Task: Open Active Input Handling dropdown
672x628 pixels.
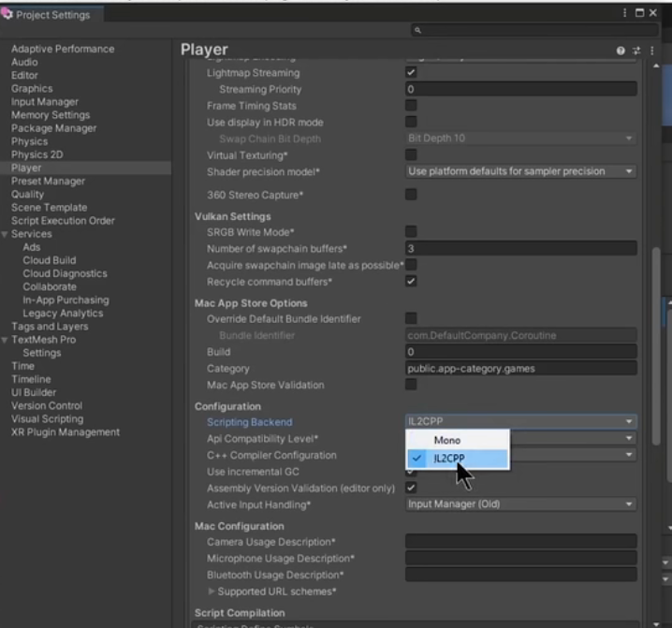Action: pos(520,504)
